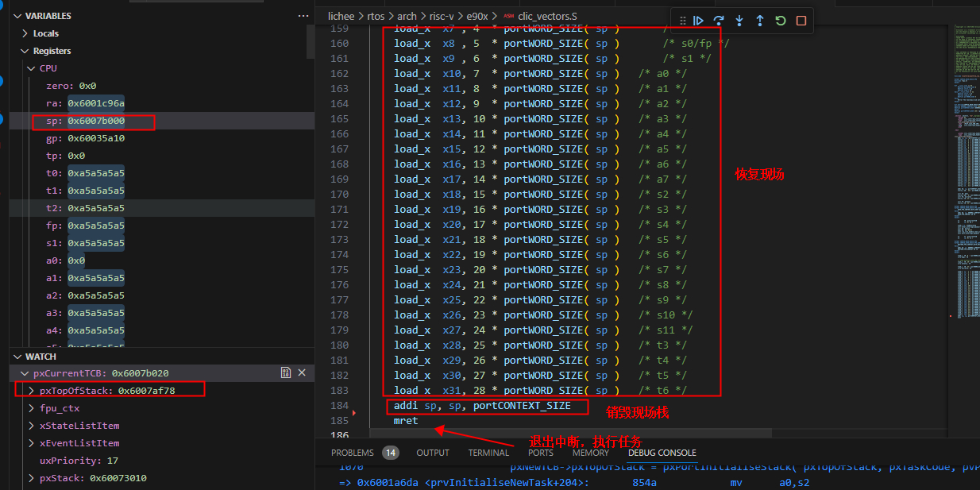Image resolution: width=980 pixels, height=490 pixels.
Task: Select the sp register value 0x6007b000
Action: (x=96, y=121)
